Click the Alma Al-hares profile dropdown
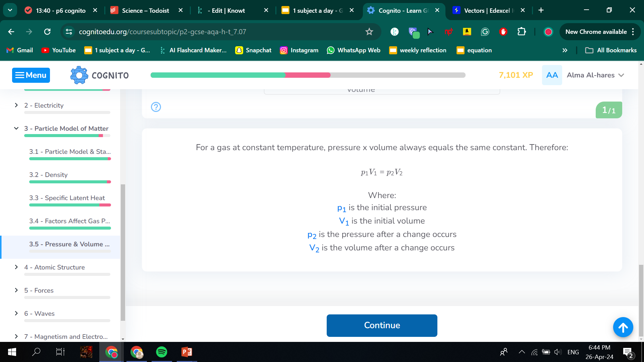 click(x=598, y=75)
